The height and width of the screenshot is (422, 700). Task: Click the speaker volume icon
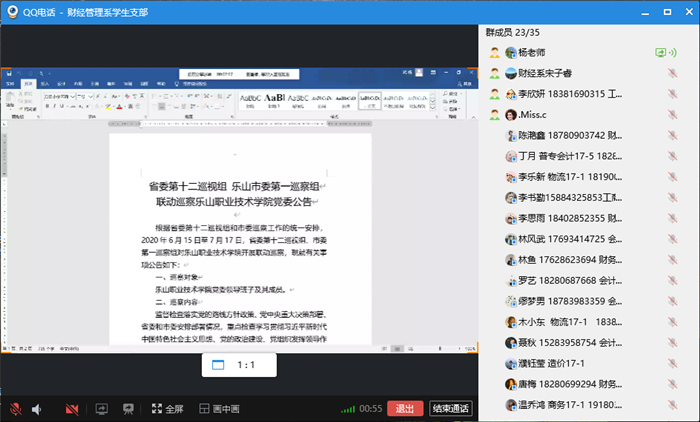(38, 409)
